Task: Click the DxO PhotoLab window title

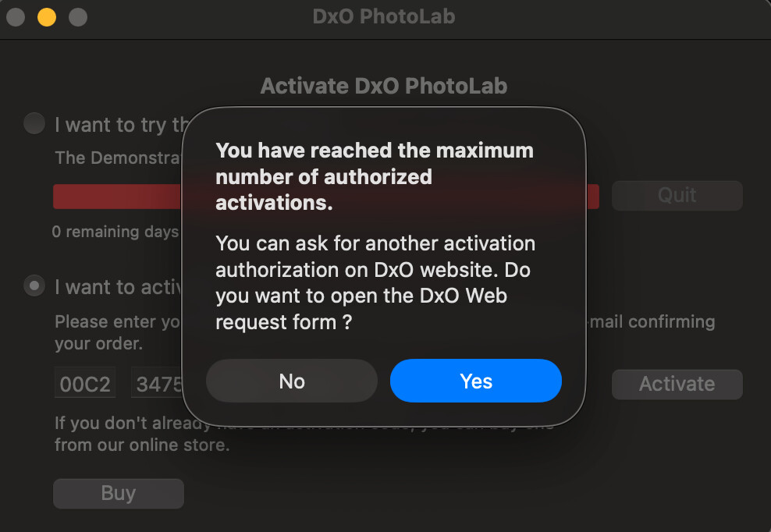Action: (384, 16)
